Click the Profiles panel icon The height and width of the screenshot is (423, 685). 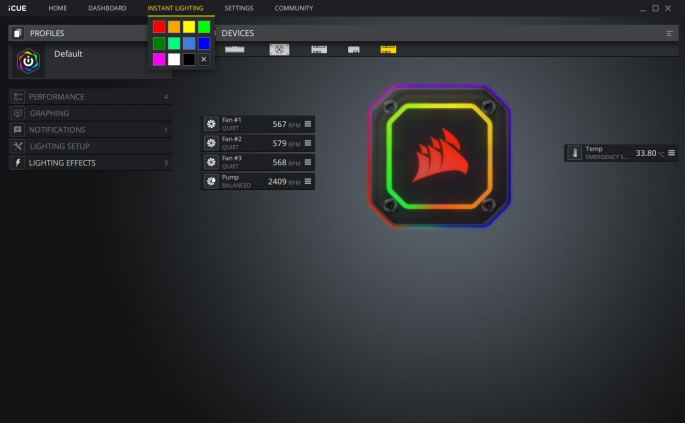coord(17,33)
